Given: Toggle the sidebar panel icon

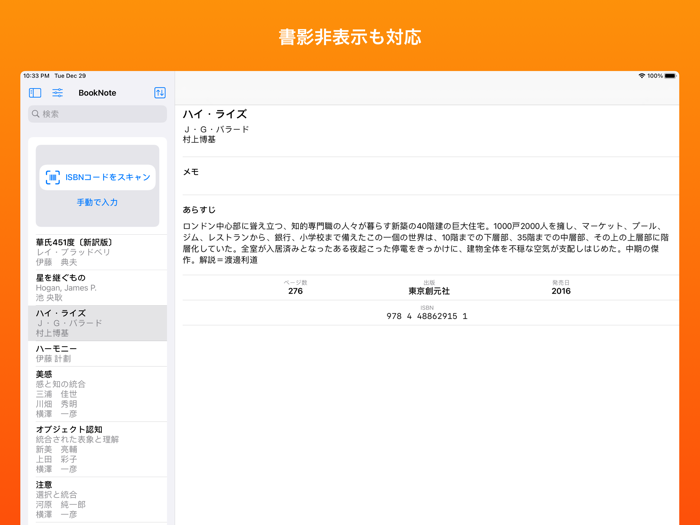Looking at the screenshot, I should (35, 93).
